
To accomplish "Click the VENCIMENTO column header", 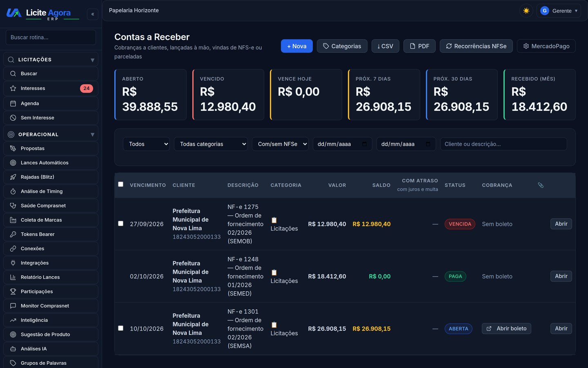I will coord(148,185).
